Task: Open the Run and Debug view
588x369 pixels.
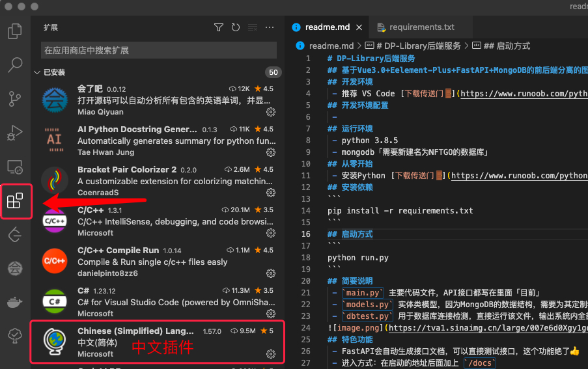Action: (x=15, y=133)
